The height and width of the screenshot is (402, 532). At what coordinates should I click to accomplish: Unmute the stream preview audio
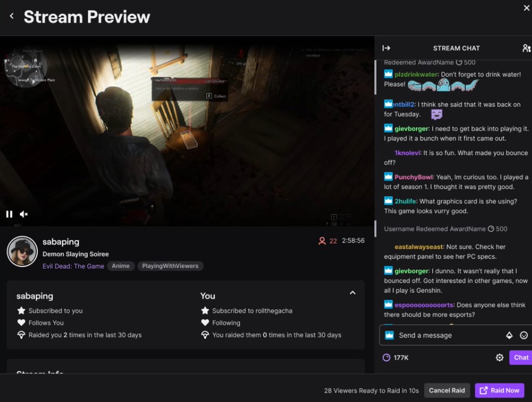pos(23,214)
